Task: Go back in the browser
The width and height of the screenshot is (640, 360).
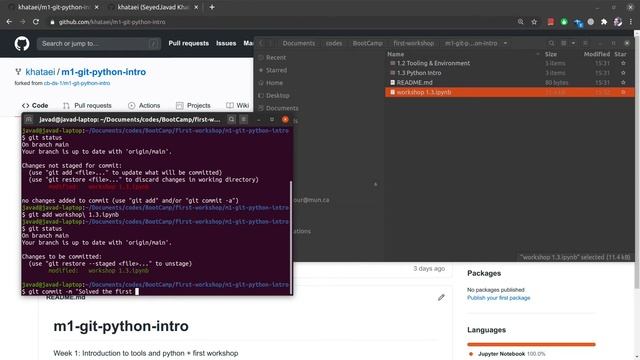Action: pyautogui.click(x=9, y=22)
